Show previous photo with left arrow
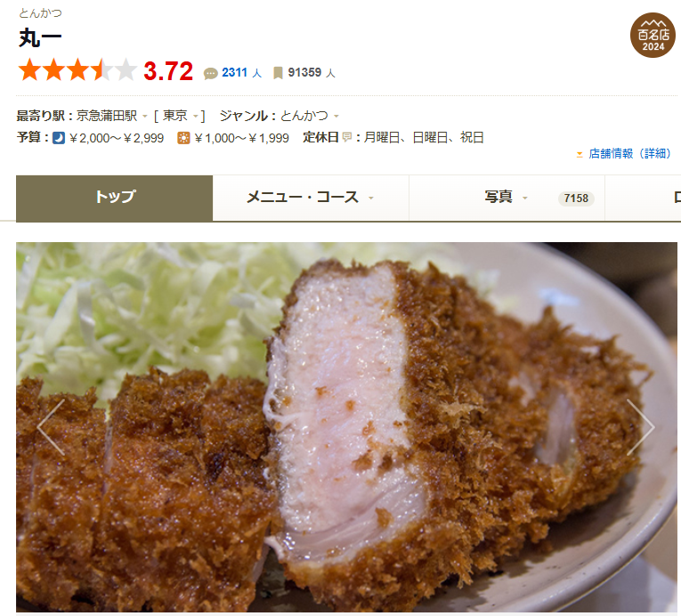 click(52, 427)
